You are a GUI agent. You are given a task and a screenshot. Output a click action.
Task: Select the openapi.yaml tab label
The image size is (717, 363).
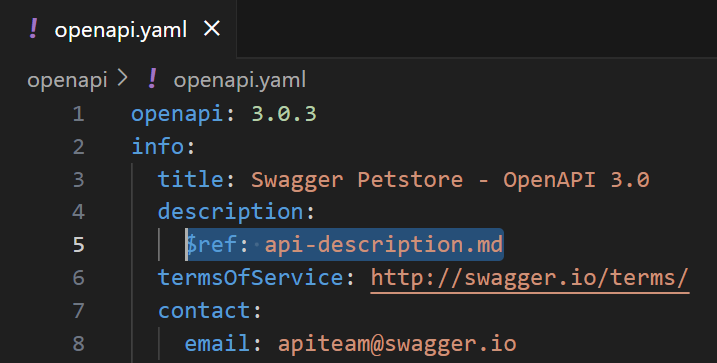coord(121,30)
